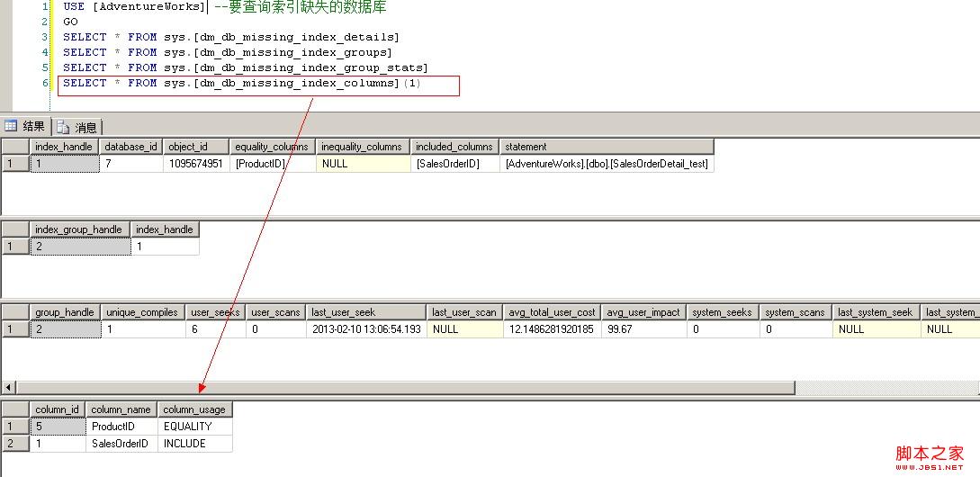The height and width of the screenshot is (477, 980).
Task: Click the SalesOrderID column_name cell
Action: pyautogui.click(x=121, y=443)
